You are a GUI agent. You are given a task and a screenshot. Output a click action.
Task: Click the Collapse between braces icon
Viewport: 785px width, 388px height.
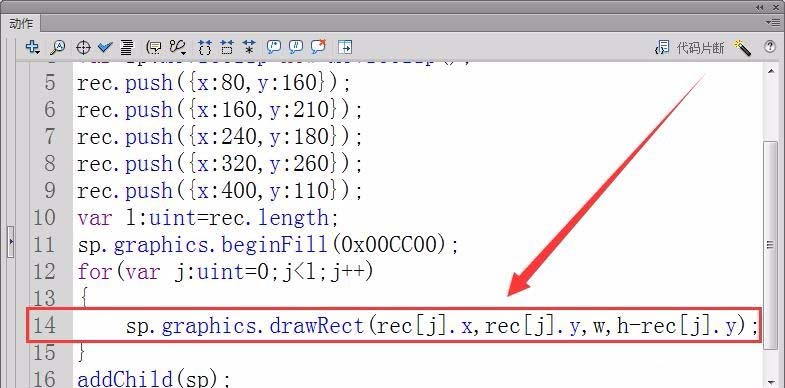[x=205, y=48]
